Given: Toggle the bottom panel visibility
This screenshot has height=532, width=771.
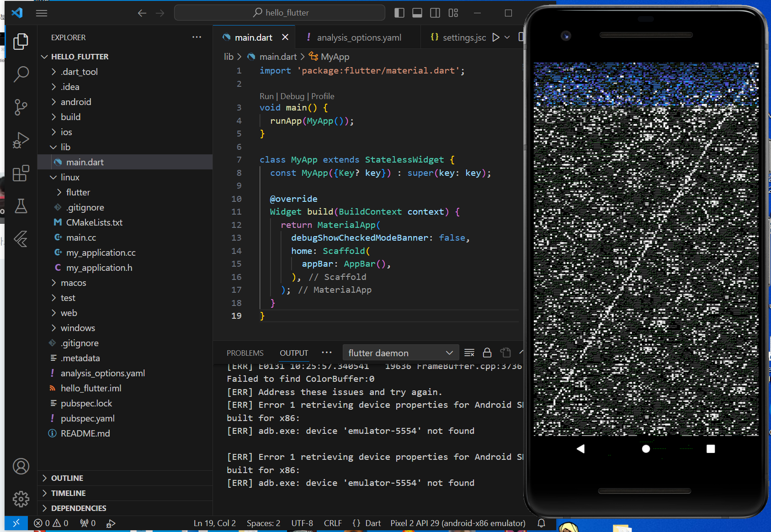Looking at the screenshot, I should tap(417, 13).
